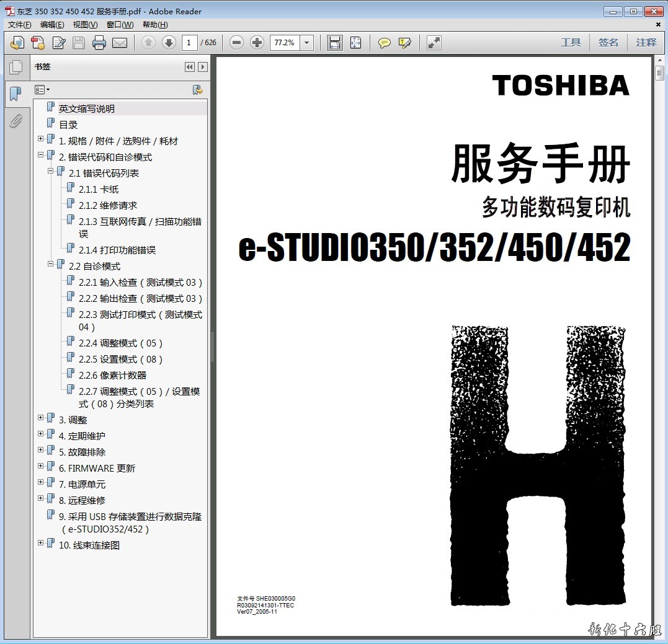Toggle fit-to-width scrolling mode

coord(335,43)
